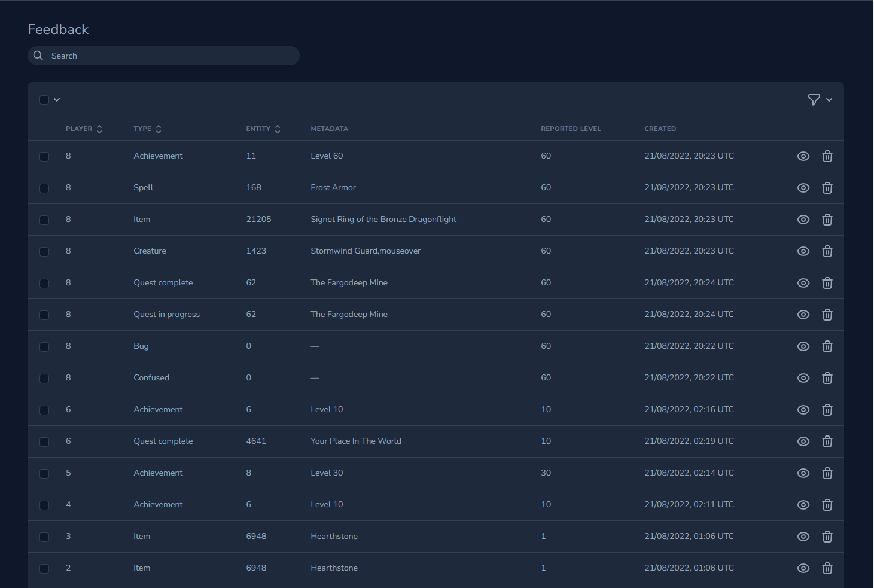Click the Quest in progress type text

coord(166,315)
